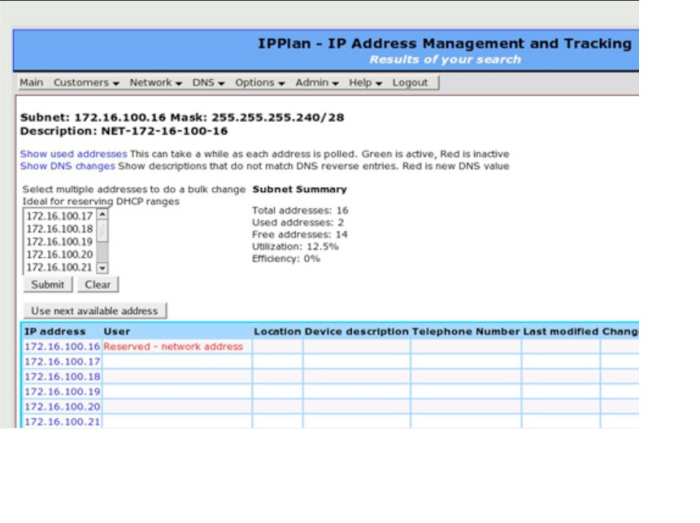The height and width of the screenshot is (523, 700).
Task: Click Reserved - network address text
Action: point(173,347)
